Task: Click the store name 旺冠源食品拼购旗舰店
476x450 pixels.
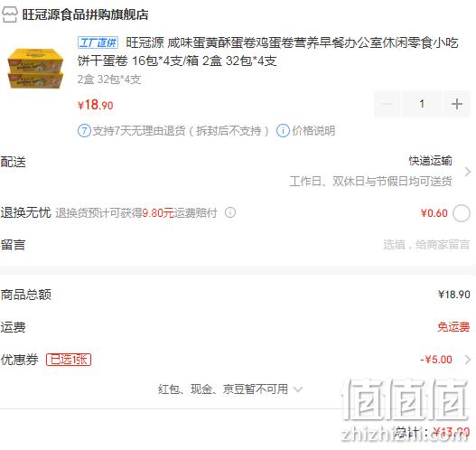Action: [85, 14]
